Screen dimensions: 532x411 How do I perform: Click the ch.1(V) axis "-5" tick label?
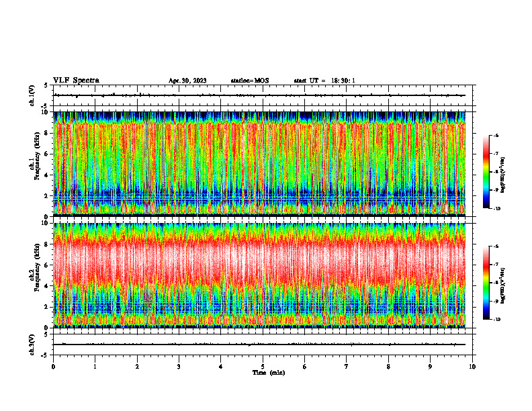[45, 106]
